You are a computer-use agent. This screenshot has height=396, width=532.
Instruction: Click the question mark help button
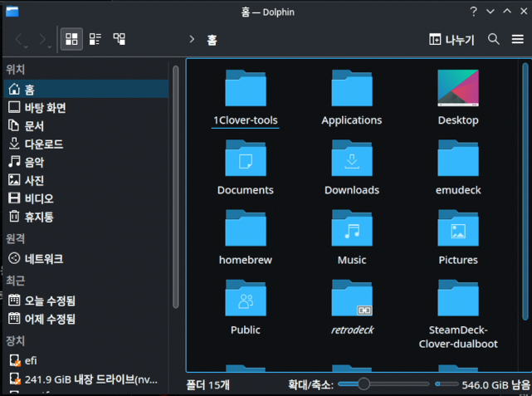point(473,12)
